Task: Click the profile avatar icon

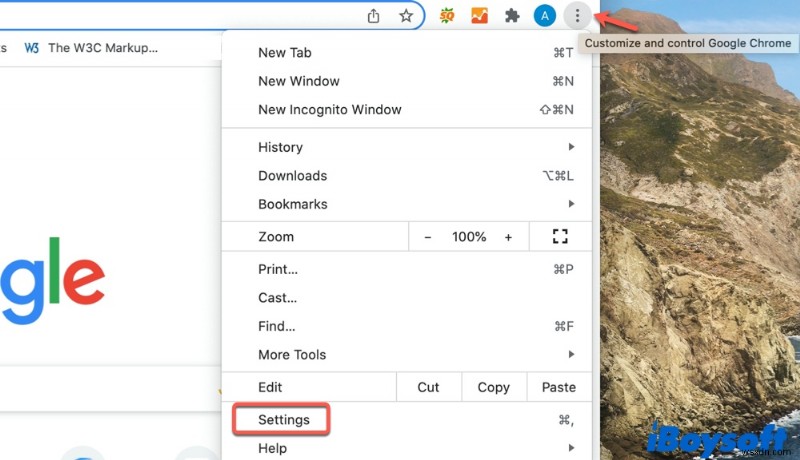Action: [545, 16]
